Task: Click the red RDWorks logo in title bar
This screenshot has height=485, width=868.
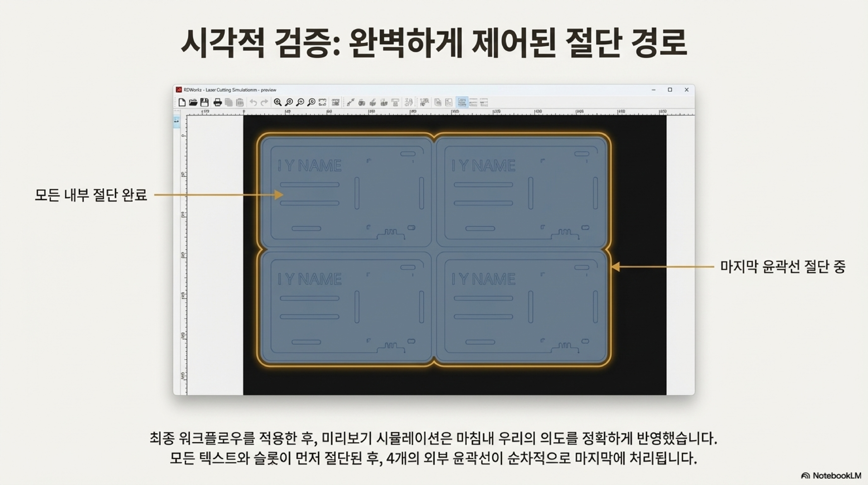Action: point(179,90)
